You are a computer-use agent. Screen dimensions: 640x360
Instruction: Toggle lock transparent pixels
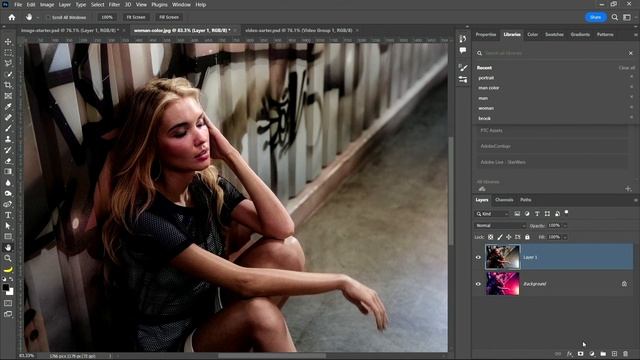click(490, 237)
